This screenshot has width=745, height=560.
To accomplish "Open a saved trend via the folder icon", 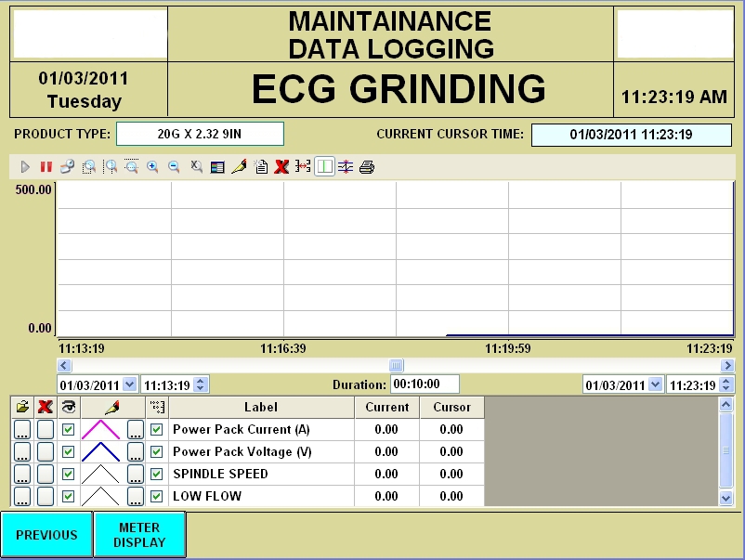I will tap(20, 406).
